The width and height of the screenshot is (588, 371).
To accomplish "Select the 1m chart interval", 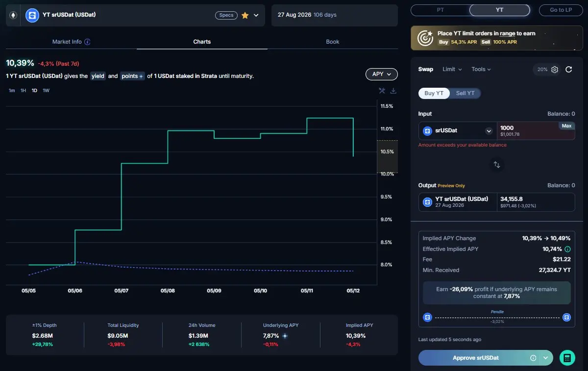I will 12,91.
